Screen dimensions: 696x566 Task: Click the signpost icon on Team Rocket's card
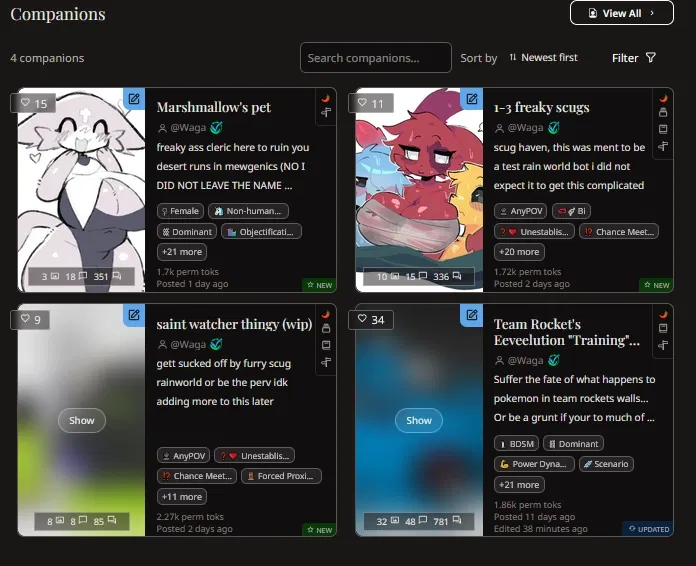point(663,345)
